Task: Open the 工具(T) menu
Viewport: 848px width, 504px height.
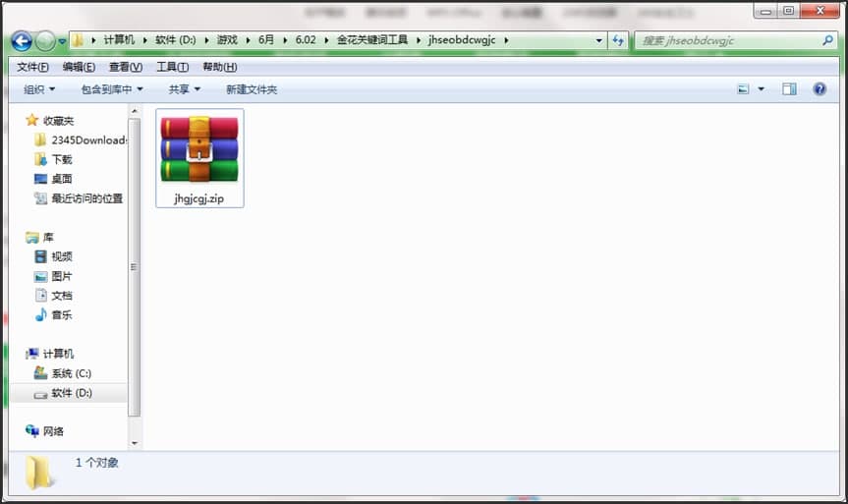Action: pyautogui.click(x=173, y=67)
